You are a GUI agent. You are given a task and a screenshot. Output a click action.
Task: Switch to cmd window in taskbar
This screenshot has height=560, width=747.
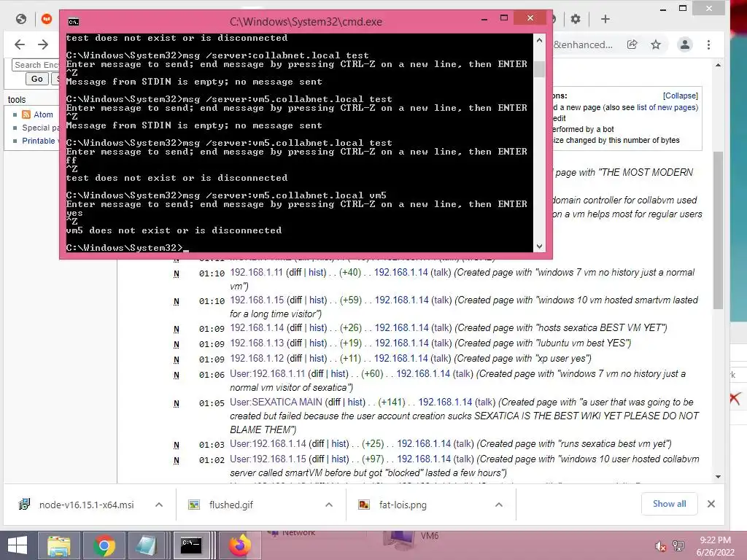[192, 545]
